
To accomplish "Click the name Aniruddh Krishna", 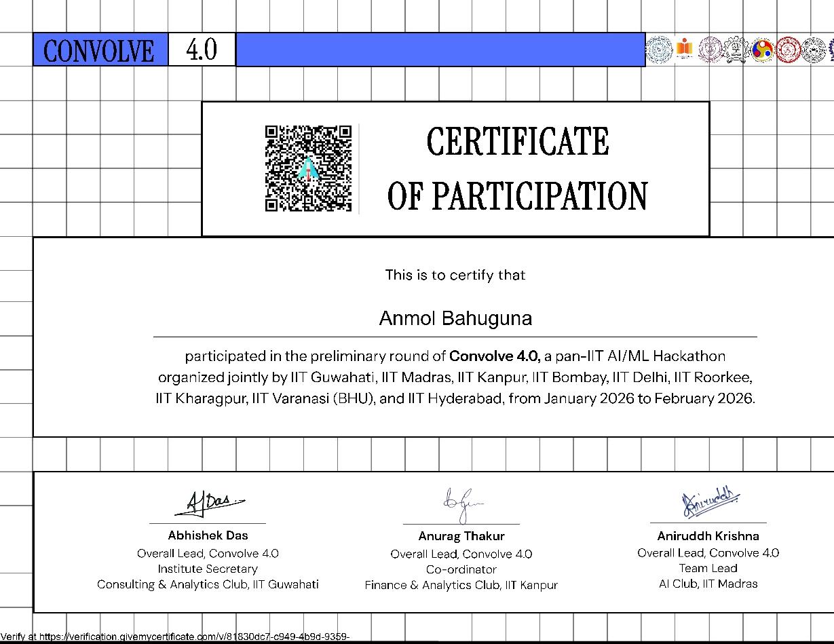I will pyautogui.click(x=708, y=535).
